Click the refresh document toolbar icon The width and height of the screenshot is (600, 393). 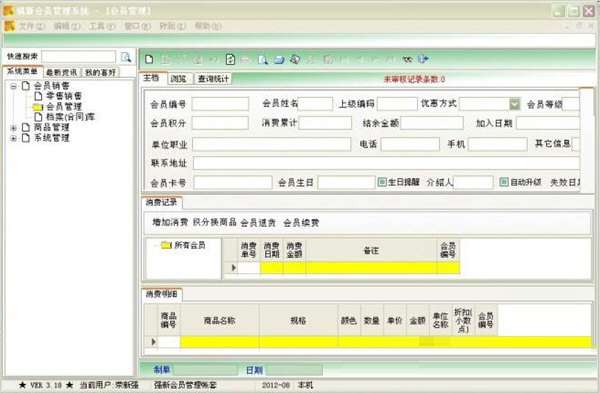point(230,59)
